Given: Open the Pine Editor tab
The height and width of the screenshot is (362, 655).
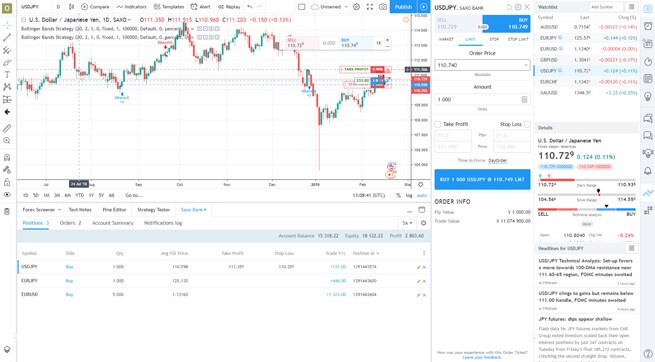Looking at the screenshot, I should (114, 210).
